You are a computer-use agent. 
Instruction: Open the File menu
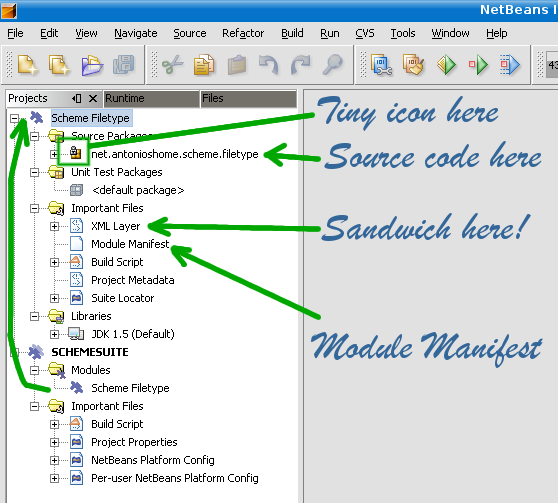click(15, 33)
